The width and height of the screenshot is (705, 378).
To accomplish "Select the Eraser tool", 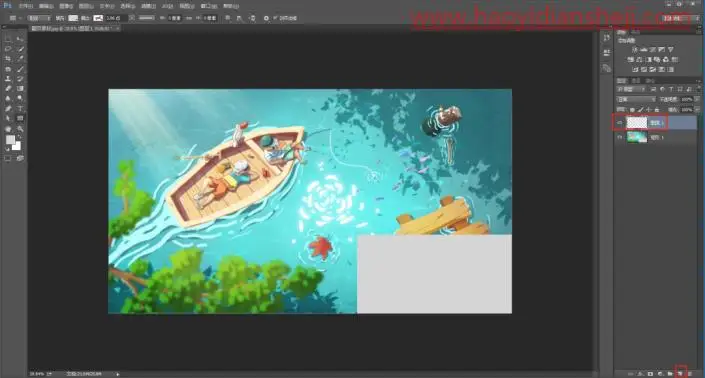I will coord(8,89).
